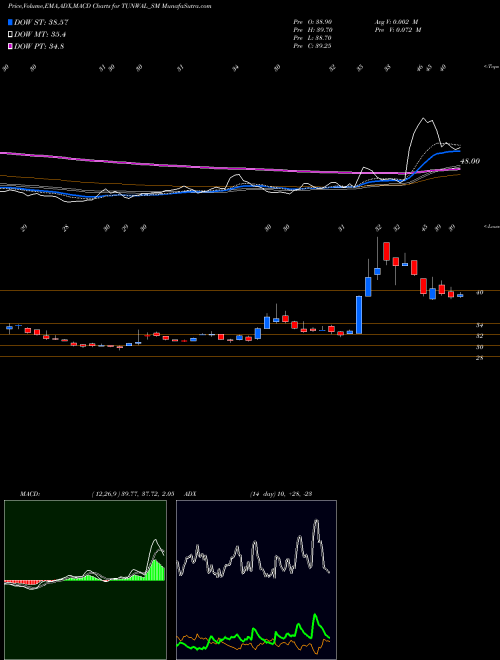The height and width of the screenshot is (660, 500).
Task: Click the Prev V volume text
Action: point(398,30)
